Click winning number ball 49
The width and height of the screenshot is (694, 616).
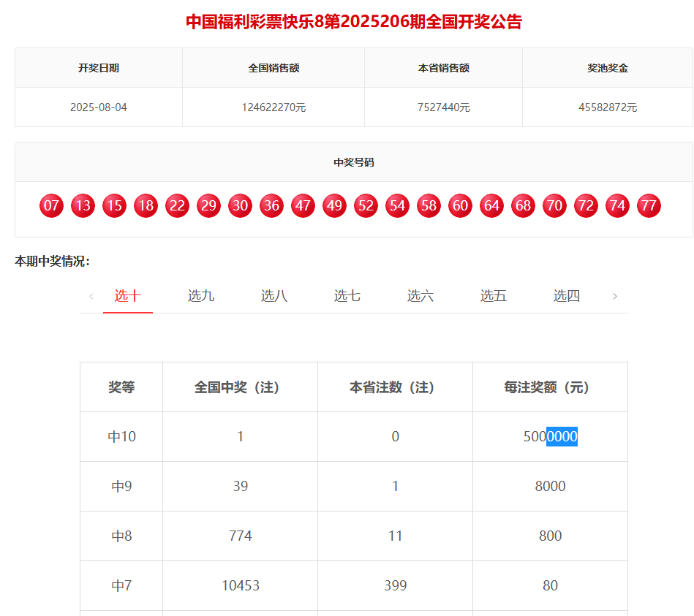(334, 205)
